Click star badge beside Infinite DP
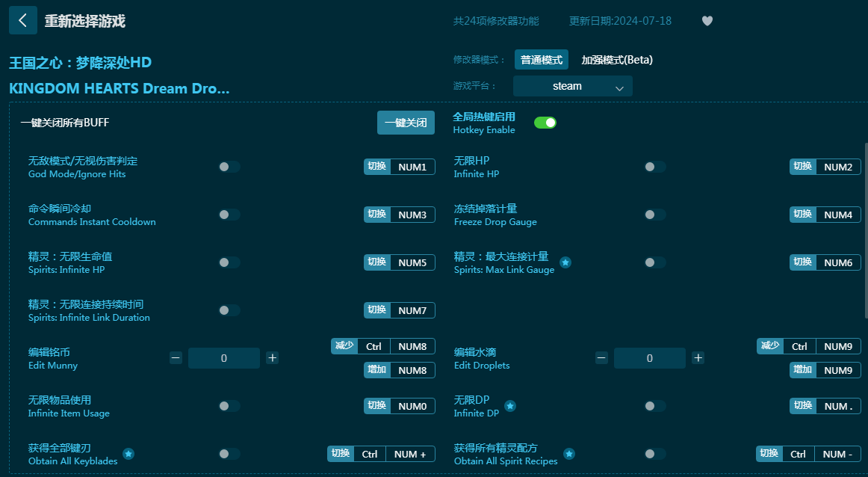868x477 pixels. tap(510, 406)
